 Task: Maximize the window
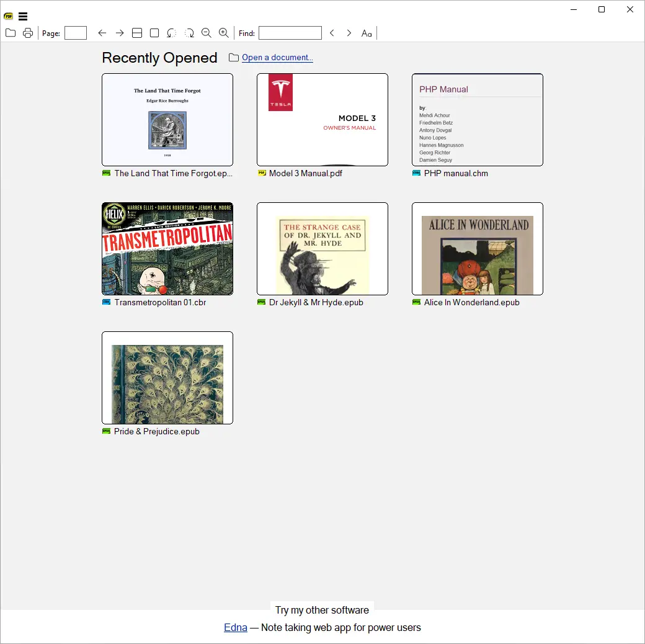pos(602,9)
